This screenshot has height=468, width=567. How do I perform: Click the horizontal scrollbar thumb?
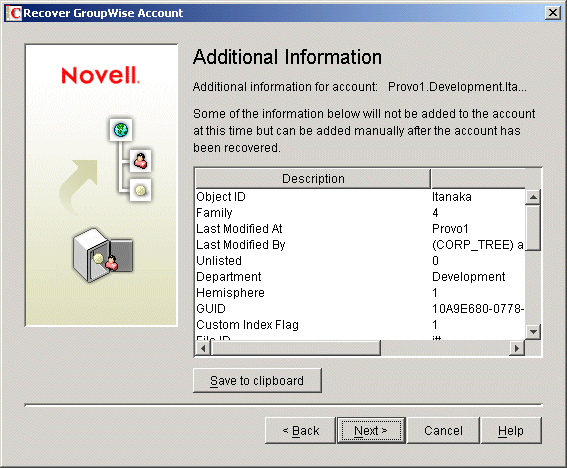[296, 348]
